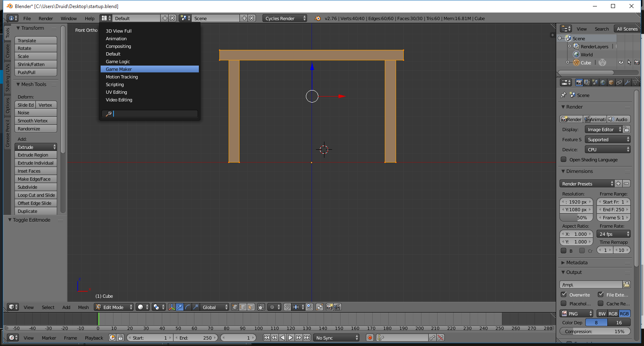
Task: Open the Device CPU dropdown
Action: 607,149
